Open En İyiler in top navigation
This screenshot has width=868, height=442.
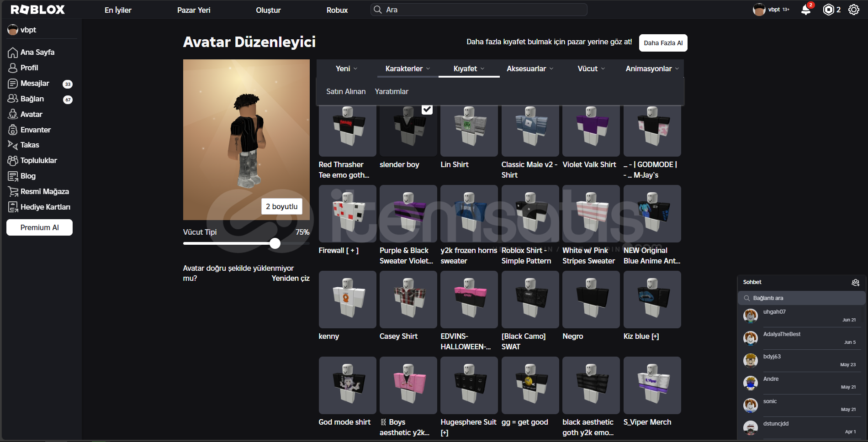tap(118, 10)
